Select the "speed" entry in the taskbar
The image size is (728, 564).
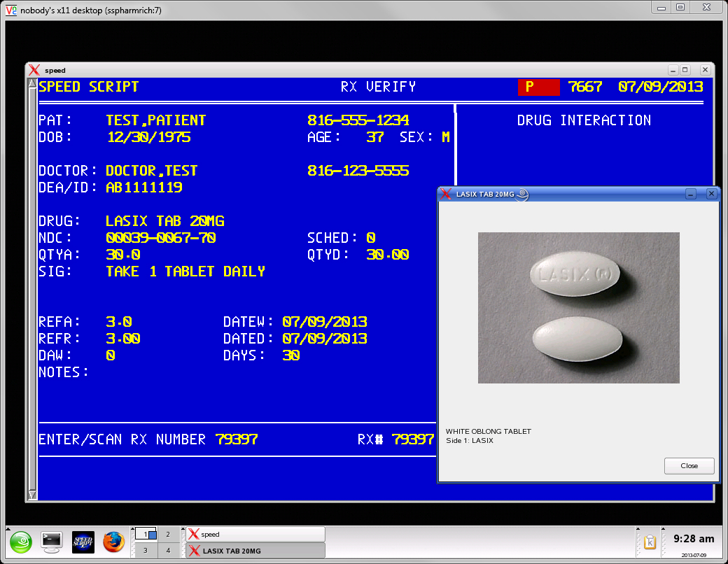pos(255,535)
